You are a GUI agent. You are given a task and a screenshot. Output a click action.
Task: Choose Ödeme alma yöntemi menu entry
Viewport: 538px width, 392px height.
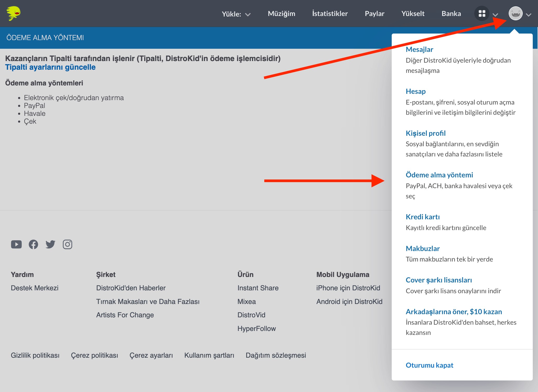(439, 175)
